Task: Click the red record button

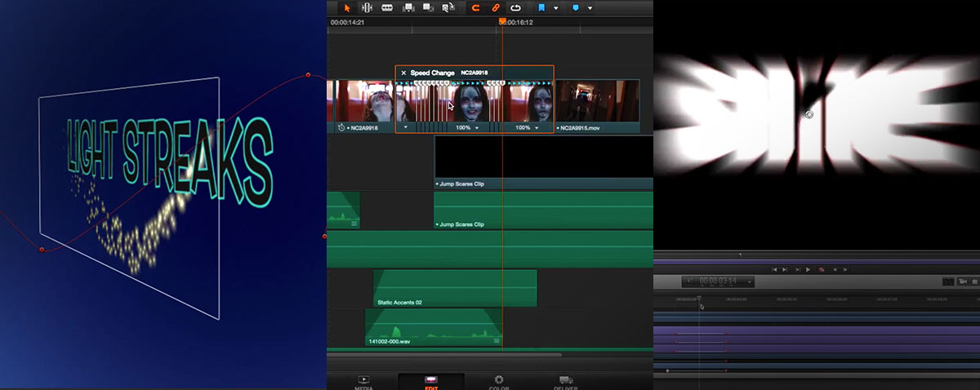Action: pos(821,269)
